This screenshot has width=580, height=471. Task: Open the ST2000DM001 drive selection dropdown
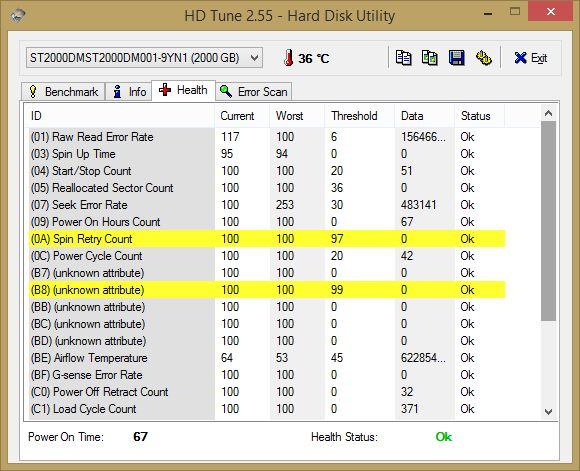144,58
